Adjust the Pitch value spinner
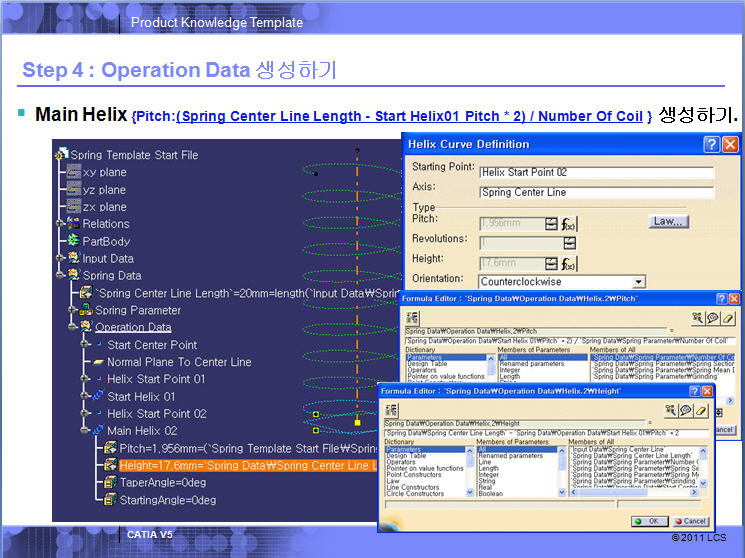This screenshot has width=745, height=558. [x=550, y=224]
